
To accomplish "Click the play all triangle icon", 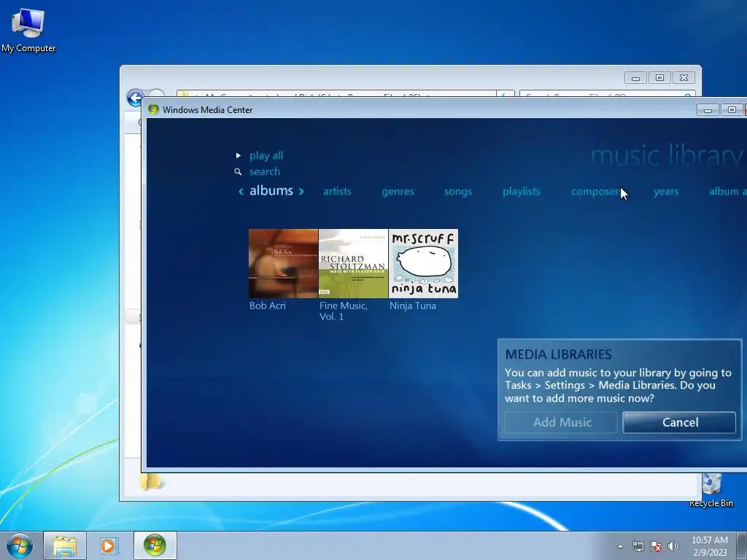I will (239, 156).
